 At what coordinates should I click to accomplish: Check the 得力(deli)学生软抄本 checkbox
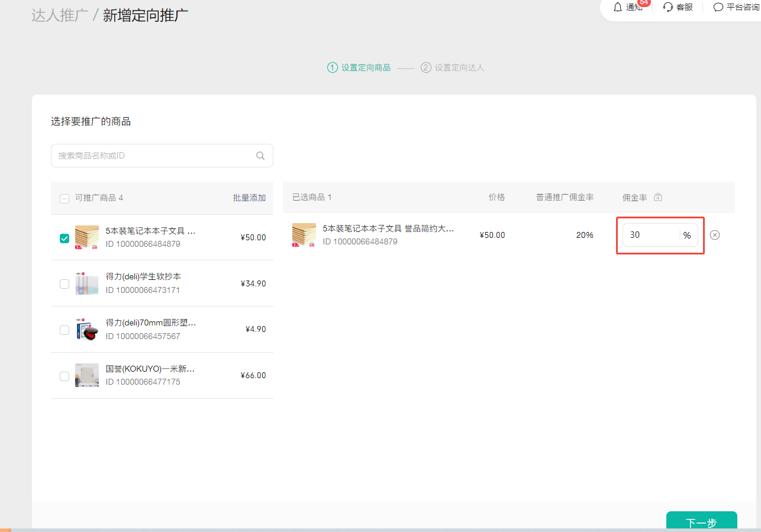(65, 284)
